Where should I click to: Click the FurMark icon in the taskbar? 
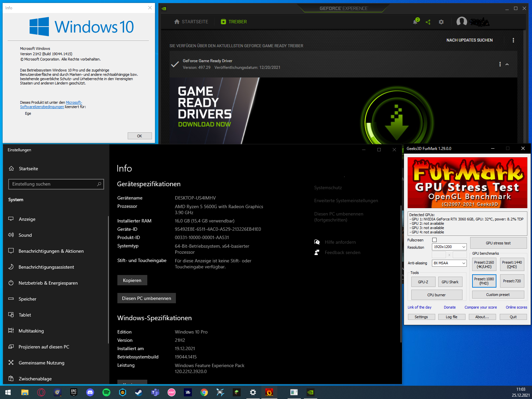tap(269, 392)
